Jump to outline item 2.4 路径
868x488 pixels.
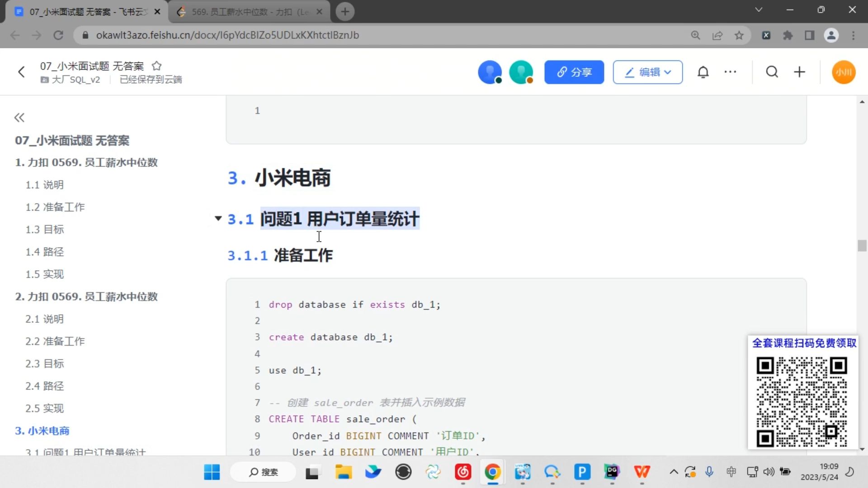tap(44, 386)
